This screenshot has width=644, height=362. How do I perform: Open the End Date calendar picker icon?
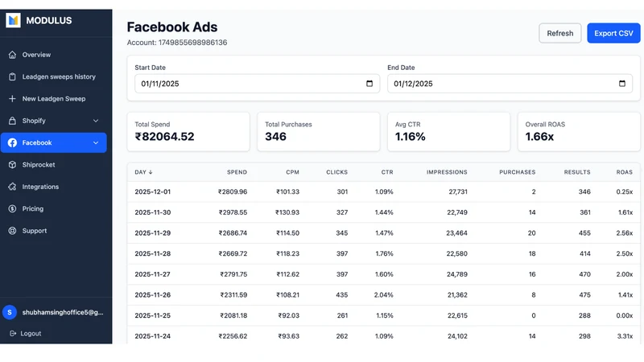coord(621,84)
